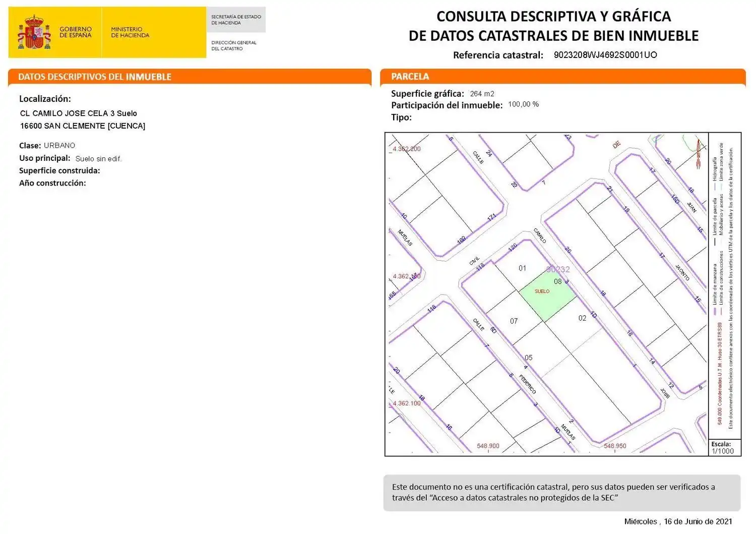756x534 pixels.
Task: Click the 'URBANO' class value
Action: (x=59, y=145)
